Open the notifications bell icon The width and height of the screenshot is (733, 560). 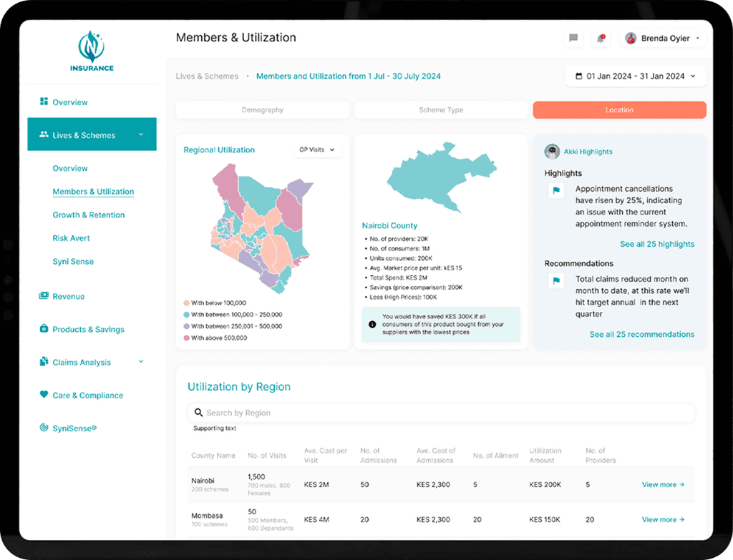(x=601, y=39)
